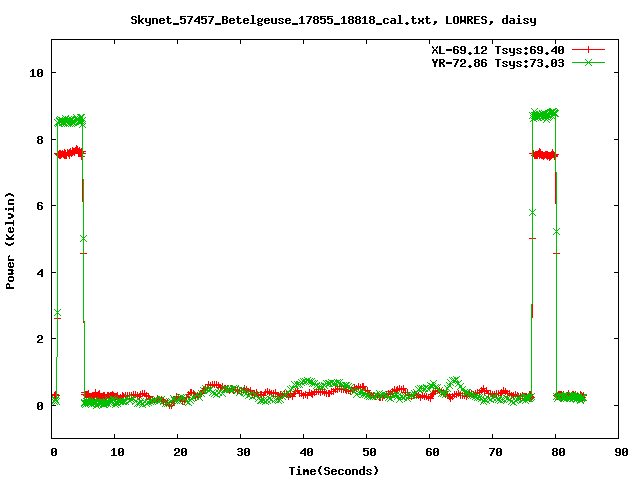Click x-axis tick label 70
The width and height of the screenshot is (640, 480).
tap(495, 452)
